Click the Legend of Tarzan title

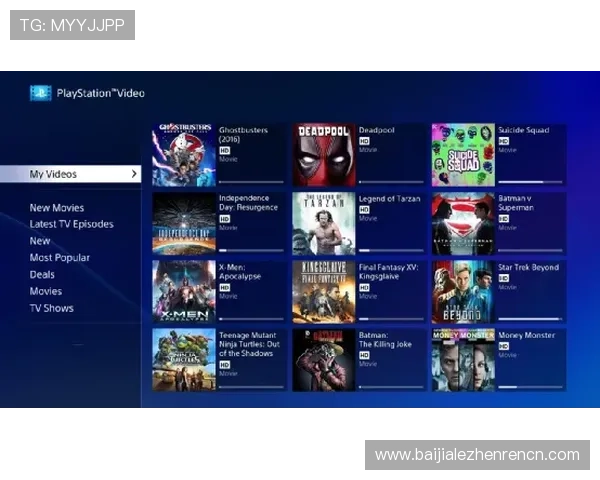pos(390,199)
